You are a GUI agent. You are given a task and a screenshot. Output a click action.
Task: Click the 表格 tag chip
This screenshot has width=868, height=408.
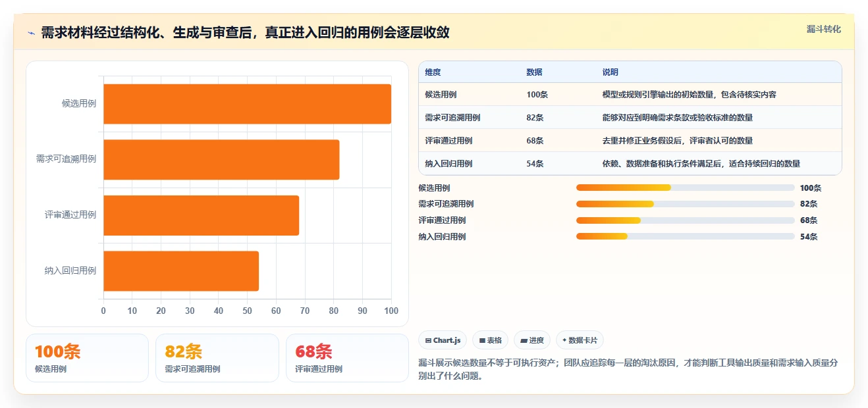[x=490, y=340]
